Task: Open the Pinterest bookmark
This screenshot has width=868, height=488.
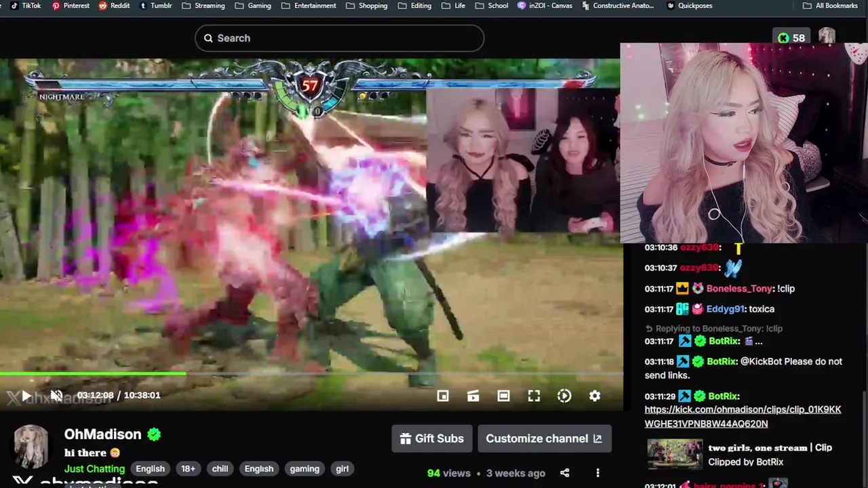Action: [x=71, y=5]
